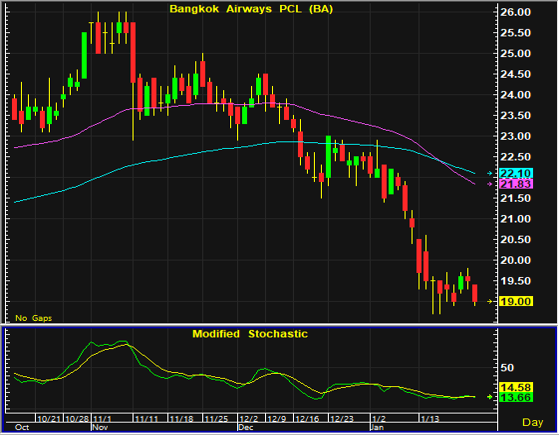Image resolution: width=559 pixels, height=435 pixels.
Task: Select the cyan 22.10 moving average label
Action: click(x=516, y=174)
